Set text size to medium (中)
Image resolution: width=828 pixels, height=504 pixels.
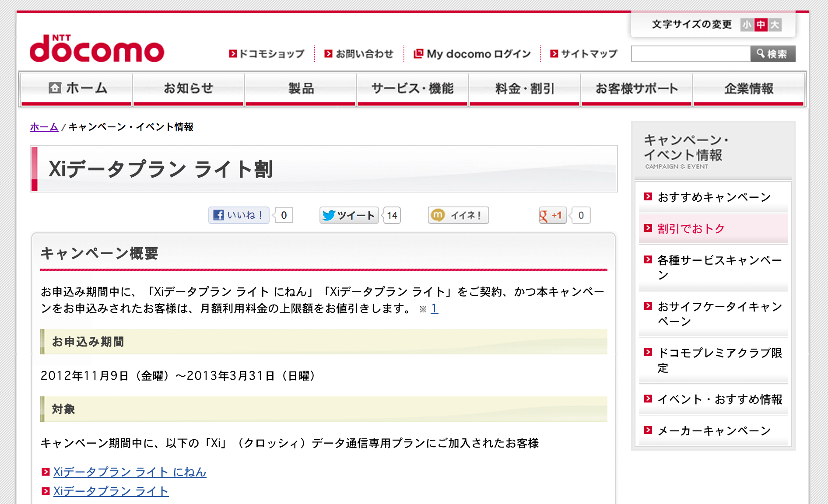coord(761,25)
